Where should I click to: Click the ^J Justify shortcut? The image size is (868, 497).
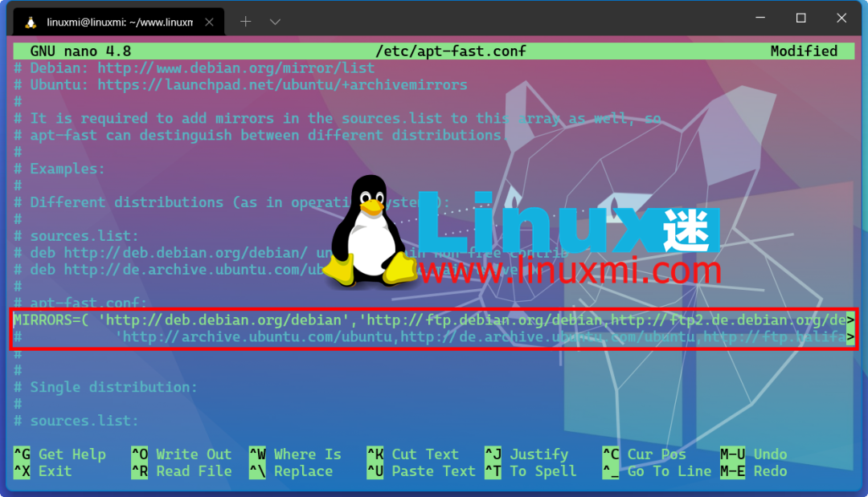click(x=526, y=454)
